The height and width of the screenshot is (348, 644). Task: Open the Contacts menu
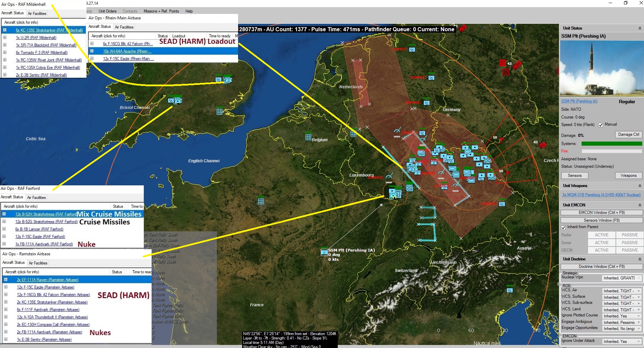[130, 11]
